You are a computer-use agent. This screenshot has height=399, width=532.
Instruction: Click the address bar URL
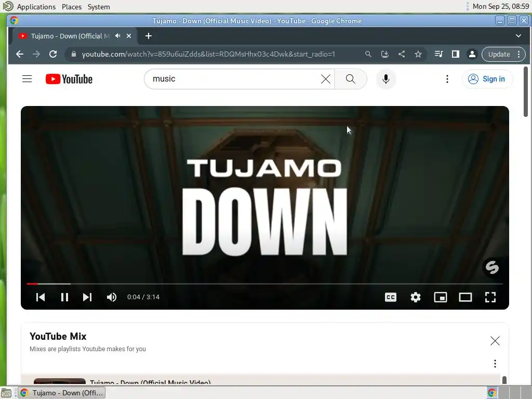coord(208,54)
